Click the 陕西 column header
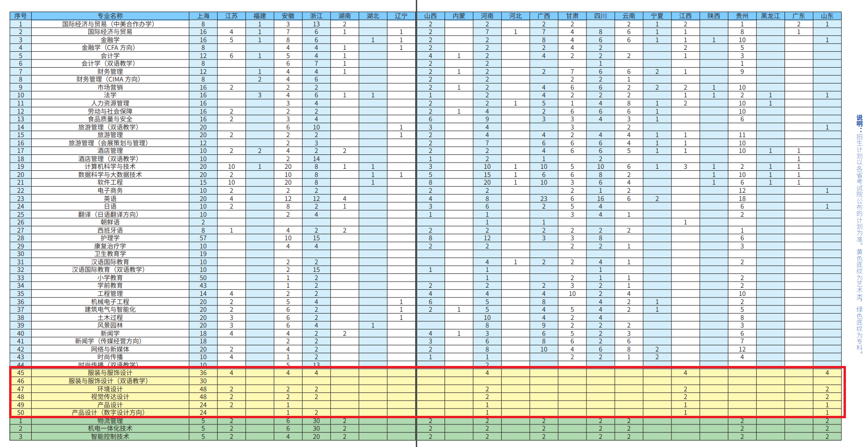Viewport: 868px width, 447px height. (x=714, y=16)
